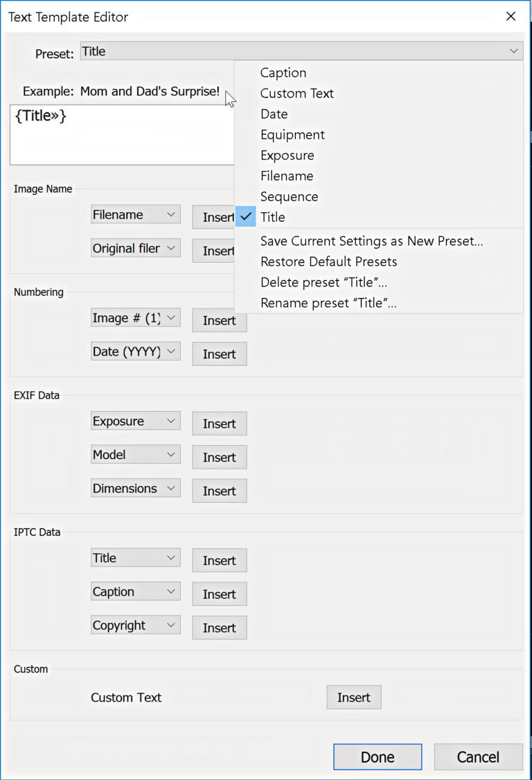Image resolution: width=532 pixels, height=780 pixels.
Task: Open the Exposure dropdown in EXIF Data
Action: [x=135, y=420]
